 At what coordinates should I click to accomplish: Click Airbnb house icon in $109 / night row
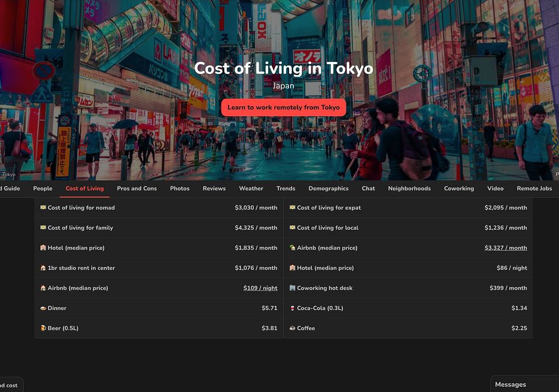click(43, 288)
